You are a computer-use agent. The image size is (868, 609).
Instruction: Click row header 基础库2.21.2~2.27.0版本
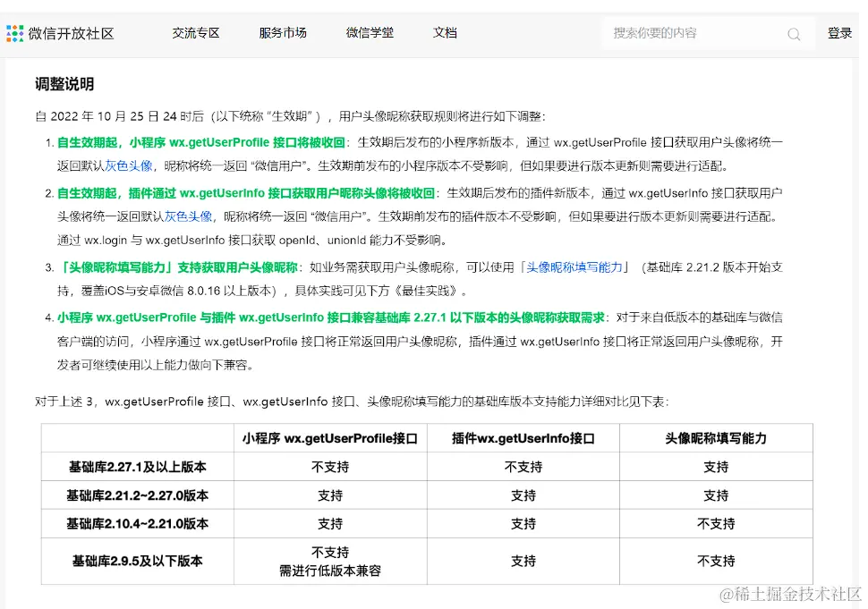pyautogui.click(x=137, y=495)
